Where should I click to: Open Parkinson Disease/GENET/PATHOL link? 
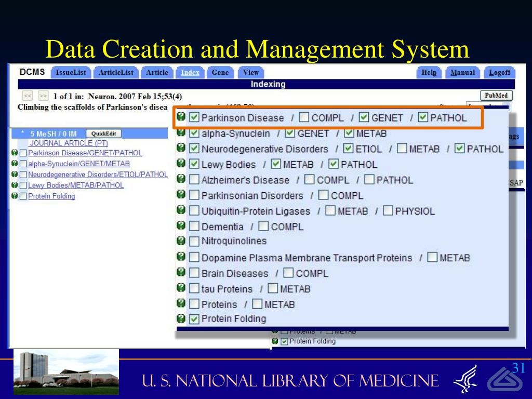coord(85,153)
